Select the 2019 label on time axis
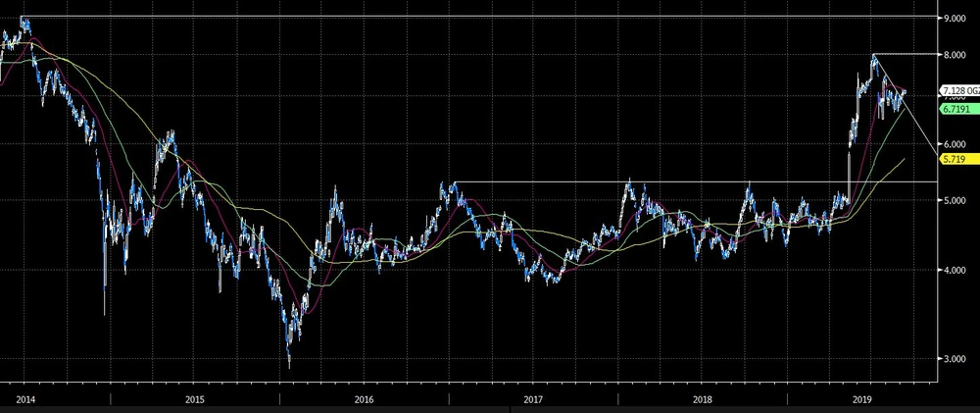980x413 pixels. [862, 399]
